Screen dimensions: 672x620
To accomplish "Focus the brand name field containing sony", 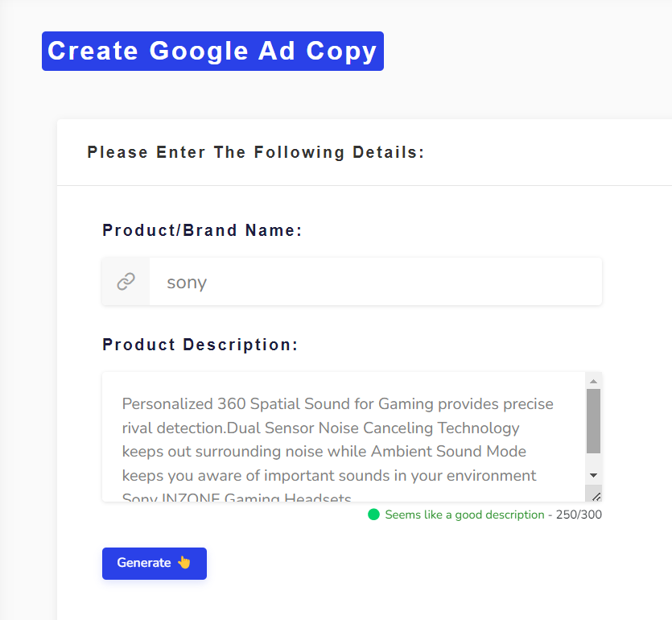I will coord(375,282).
